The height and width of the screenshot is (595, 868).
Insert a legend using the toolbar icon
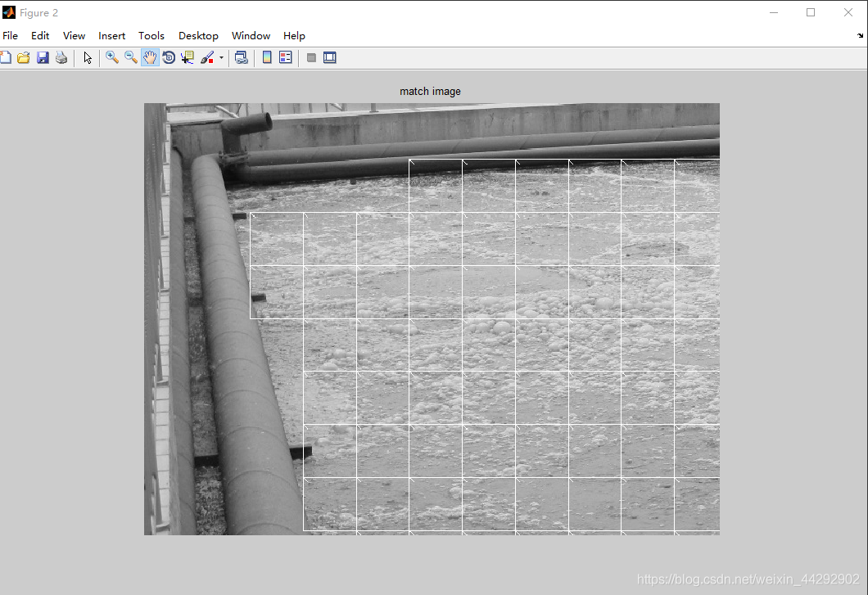(286, 57)
